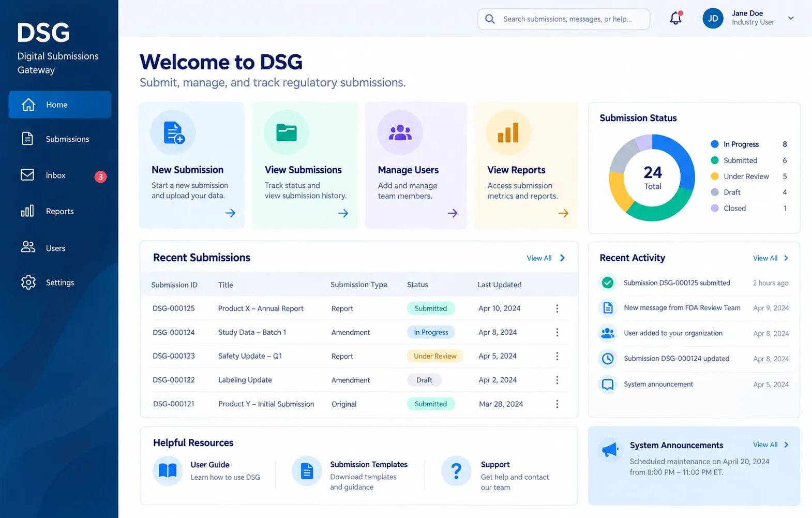Follow the arrow on View Reports card
Image resolution: width=812 pixels, height=518 pixels.
pyautogui.click(x=564, y=213)
